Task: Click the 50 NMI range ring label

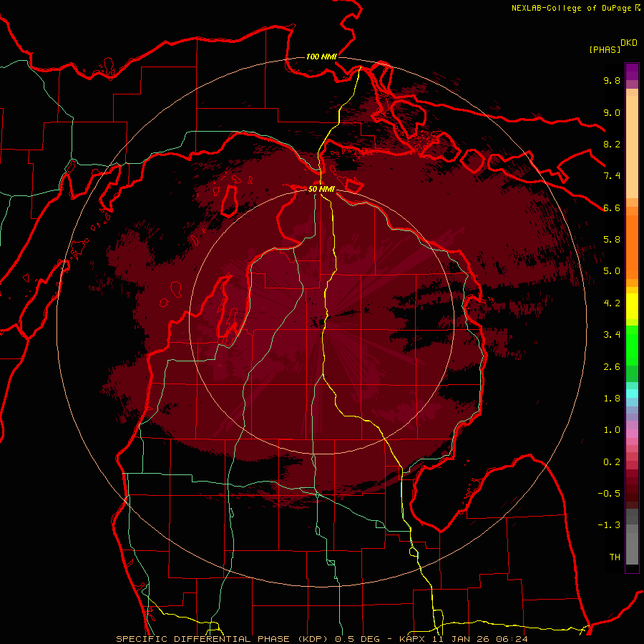Action: pos(321,189)
